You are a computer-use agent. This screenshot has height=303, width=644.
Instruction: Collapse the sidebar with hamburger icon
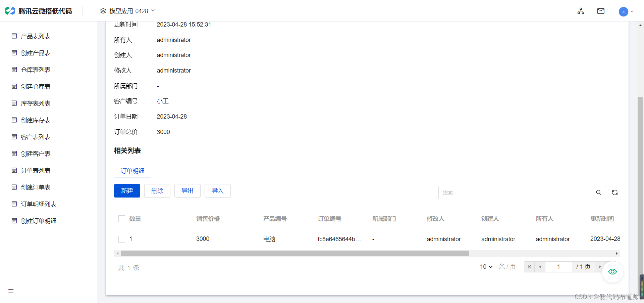click(11, 291)
